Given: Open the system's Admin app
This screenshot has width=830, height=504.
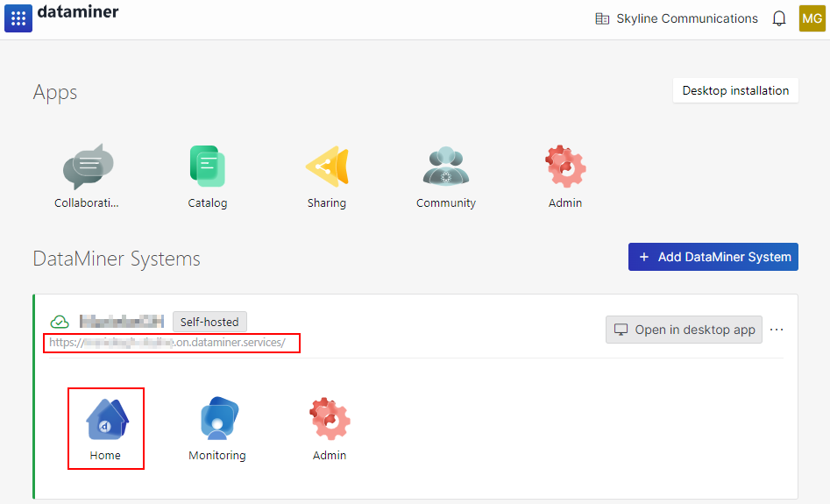Looking at the screenshot, I should [330, 429].
